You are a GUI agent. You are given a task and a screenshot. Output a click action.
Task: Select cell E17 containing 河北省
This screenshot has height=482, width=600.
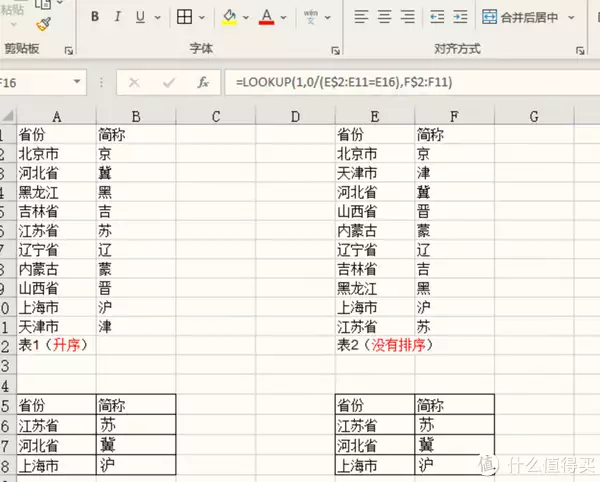(x=375, y=445)
